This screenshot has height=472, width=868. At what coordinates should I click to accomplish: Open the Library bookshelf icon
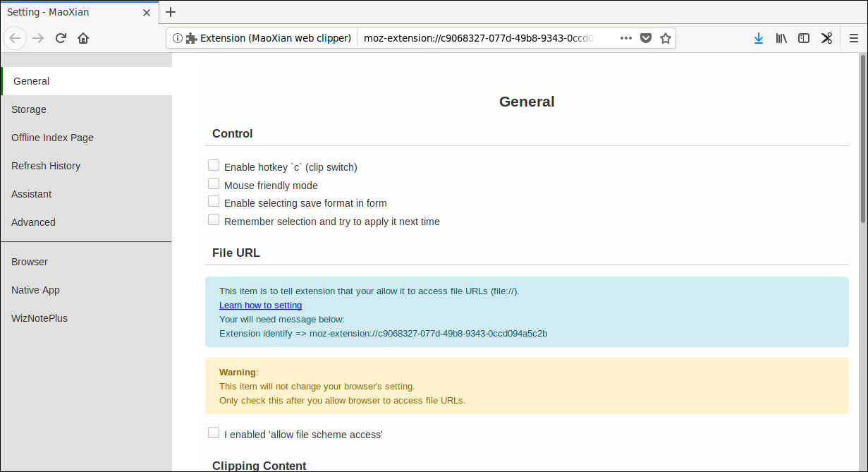(x=781, y=38)
